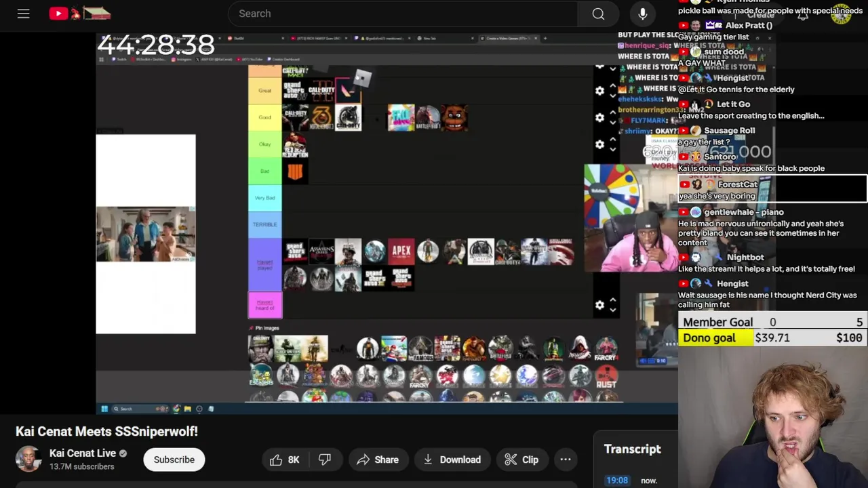Select the TERRIBLE tier label
This screenshot has height=488, width=868.
pyautogui.click(x=264, y=224)
